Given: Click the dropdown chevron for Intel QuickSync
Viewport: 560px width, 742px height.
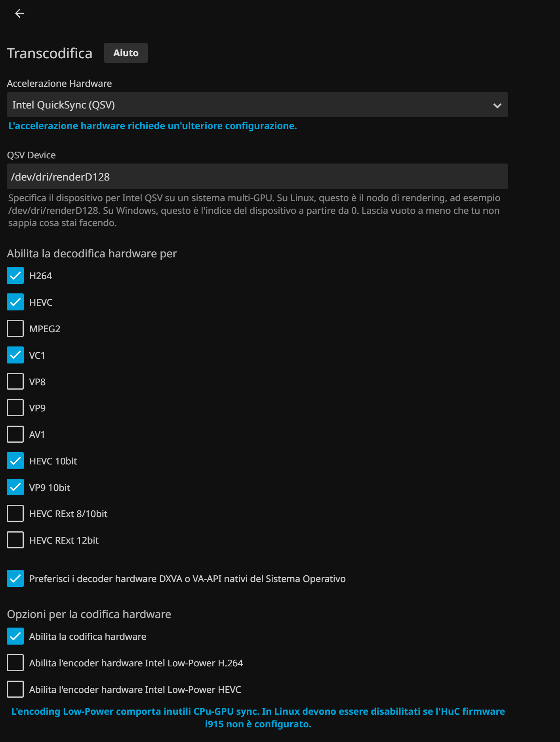Looking at the screenshot, I should point(497,105).
